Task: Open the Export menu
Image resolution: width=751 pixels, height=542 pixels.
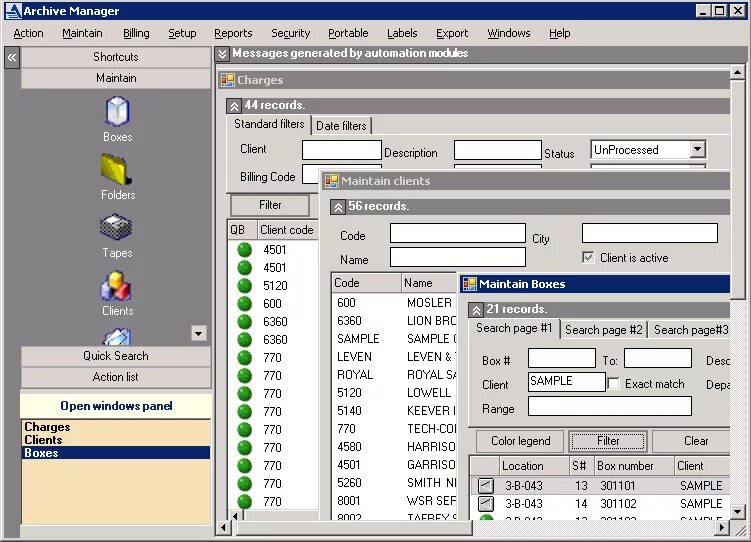Action: tap(452, 33)
